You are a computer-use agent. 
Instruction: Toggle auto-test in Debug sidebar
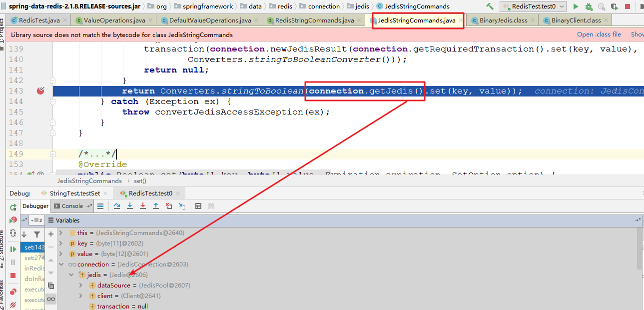(13, 233)
